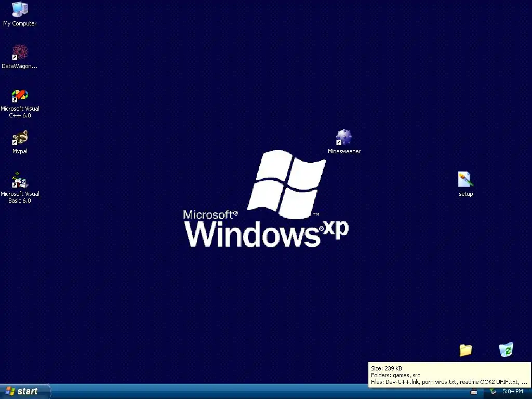The height and width of the screenshot is (399, 532).
Task: Click the green network tray icon
Action: click(493, 392)
